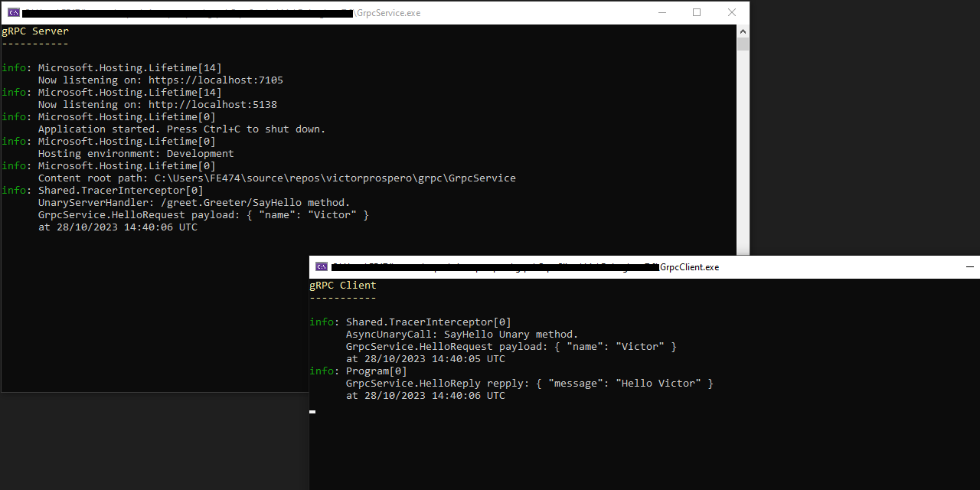Click the gRPC Server header text
The width and height of the screenshot is (980, 490).
pyautogui.click(x=34, y=31)
